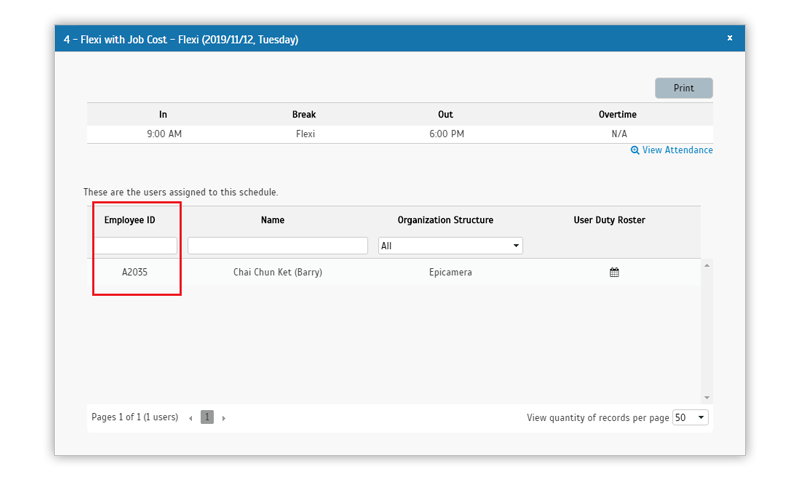Focus the Name filter field
Screen dimensions: 800x485
(x=278, y=246)
